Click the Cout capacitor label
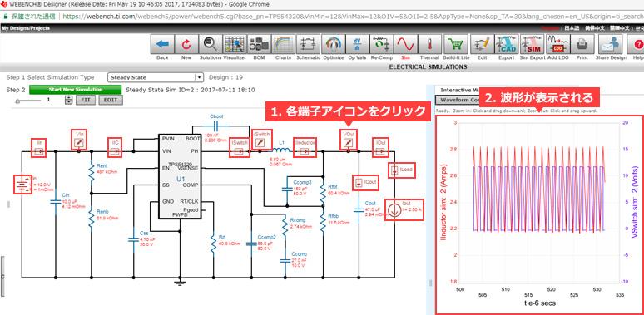Viewport: 644px width, 315px height. pos(370,203)
